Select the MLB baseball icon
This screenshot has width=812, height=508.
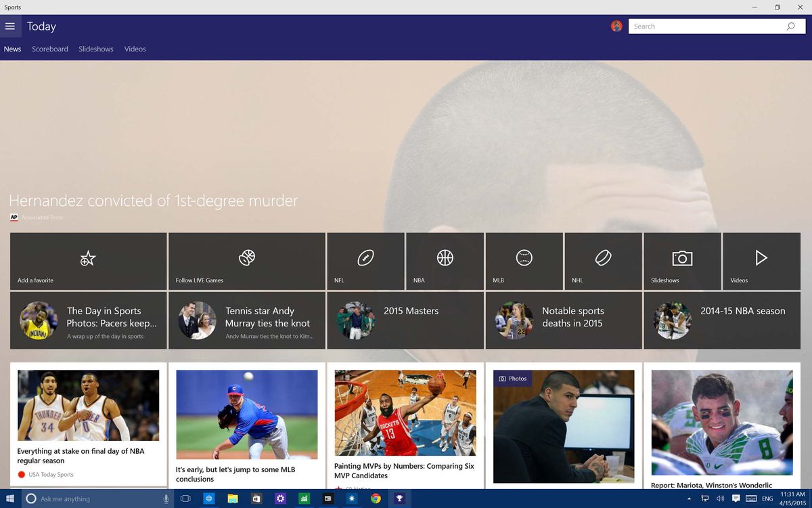pos(524,258)
